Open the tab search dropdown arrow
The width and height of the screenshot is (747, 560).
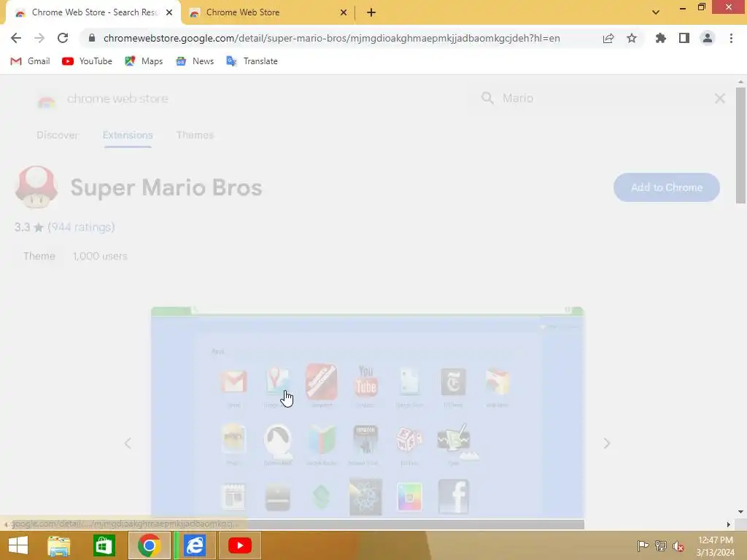(x=656, y=12)
